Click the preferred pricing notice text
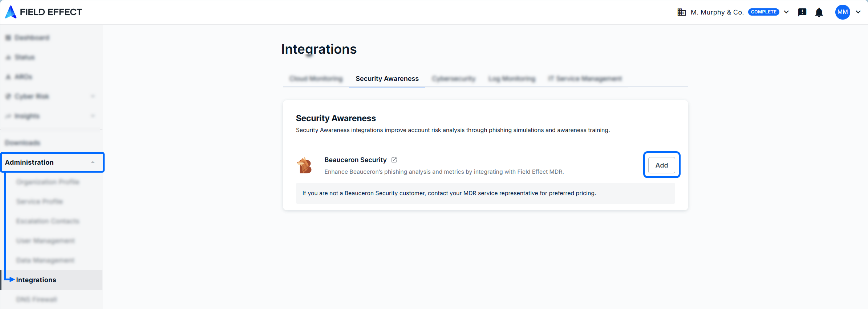Image resolution: width=868 pixels, height=309 pixels. 449,193
